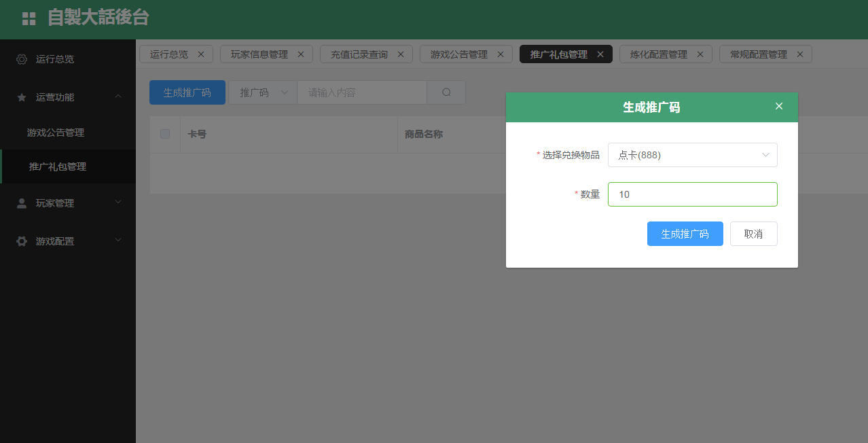This screenshot has width=868, height=443.
Task: Open 游戏公告管理 in the sidebar
Action: point(56,132)
